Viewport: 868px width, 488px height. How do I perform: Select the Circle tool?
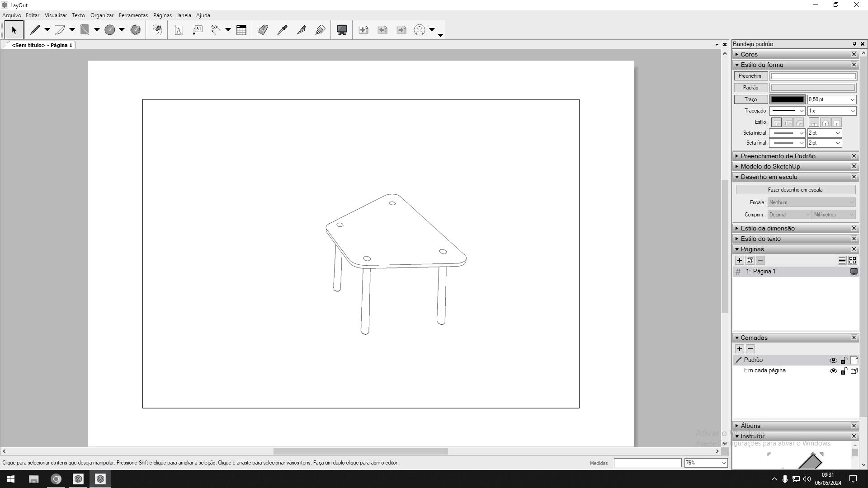click(109, 30)
